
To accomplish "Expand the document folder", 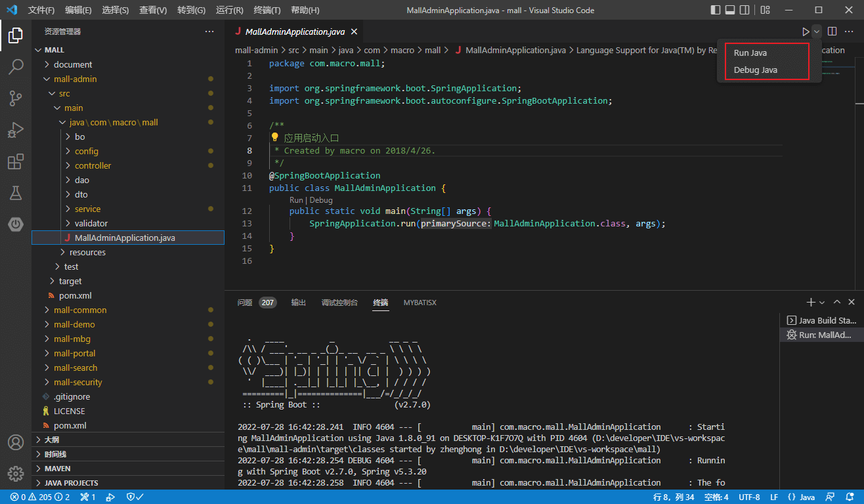I will pos(128,64).
